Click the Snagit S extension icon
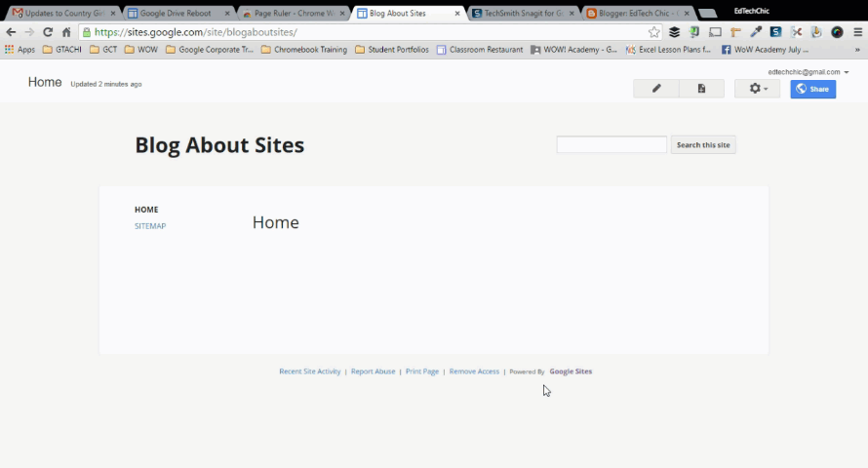This screenshot has height=468, width=868. [775, 32]
